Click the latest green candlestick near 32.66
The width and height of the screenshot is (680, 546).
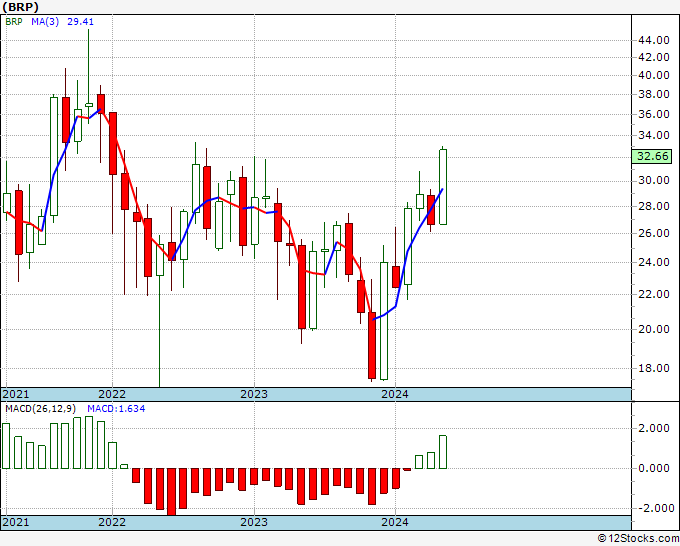click(443, 187)
